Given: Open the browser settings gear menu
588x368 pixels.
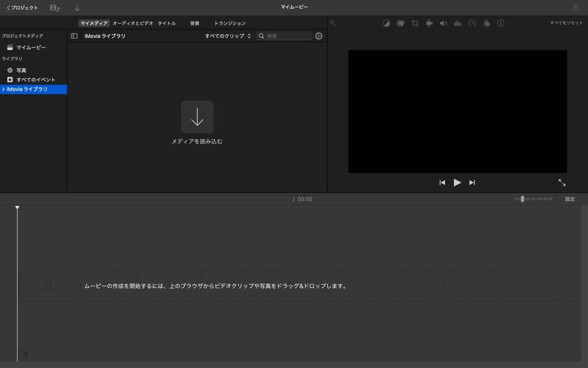Looking at the screenshot, I should point(319,36).
